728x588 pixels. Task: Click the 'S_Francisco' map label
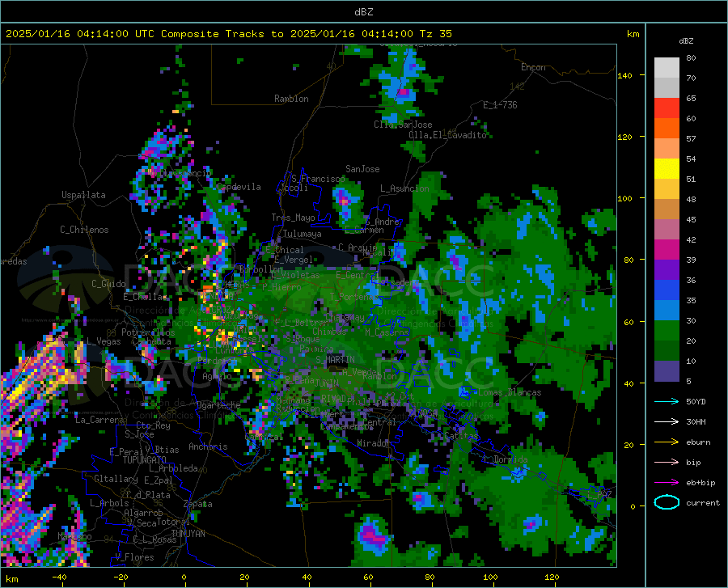click(318, 179)
